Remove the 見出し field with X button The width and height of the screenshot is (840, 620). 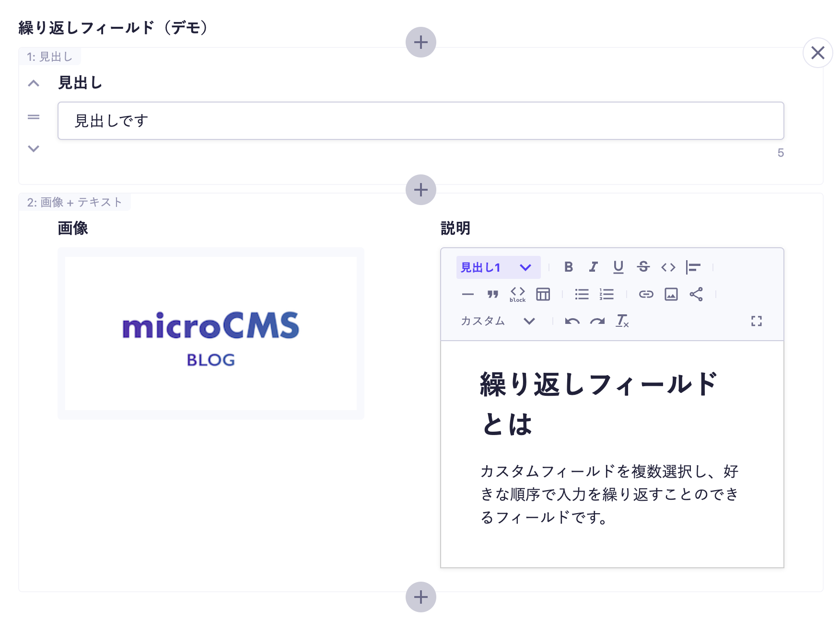tap(818, 53)
